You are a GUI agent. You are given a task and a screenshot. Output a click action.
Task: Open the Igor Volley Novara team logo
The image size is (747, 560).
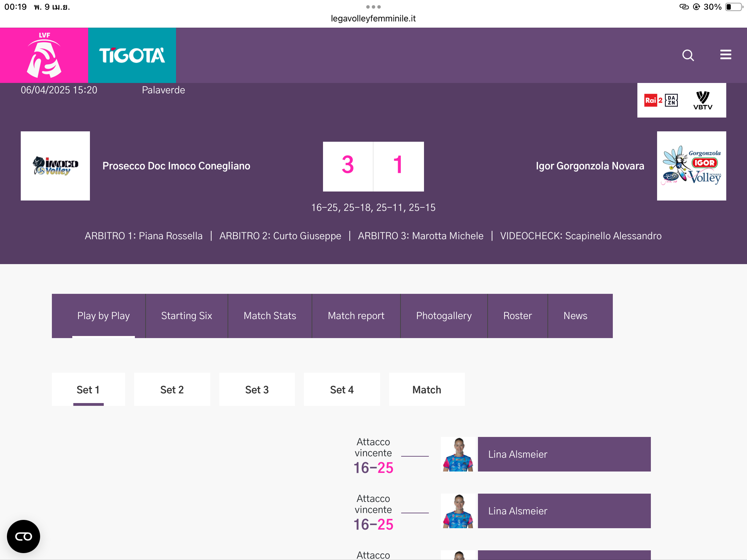(692, 166)
